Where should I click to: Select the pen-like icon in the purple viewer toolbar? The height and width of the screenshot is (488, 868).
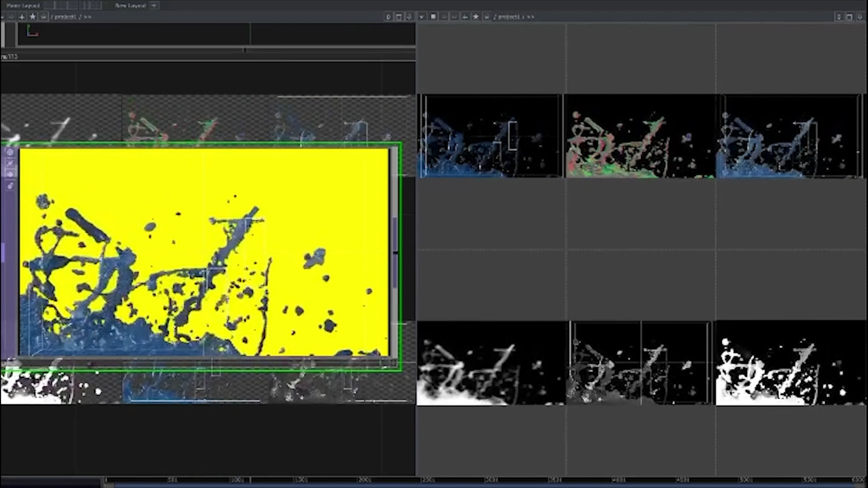pos(10,164)
